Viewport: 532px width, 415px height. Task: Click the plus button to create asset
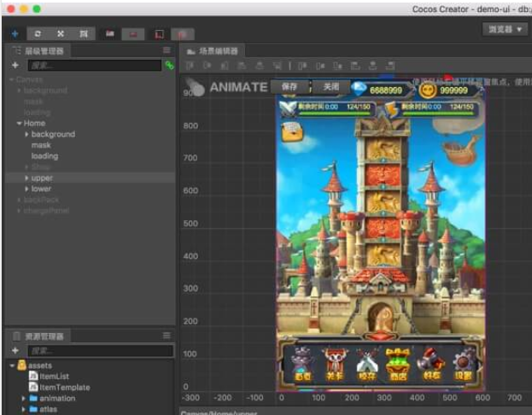[15, 350]
